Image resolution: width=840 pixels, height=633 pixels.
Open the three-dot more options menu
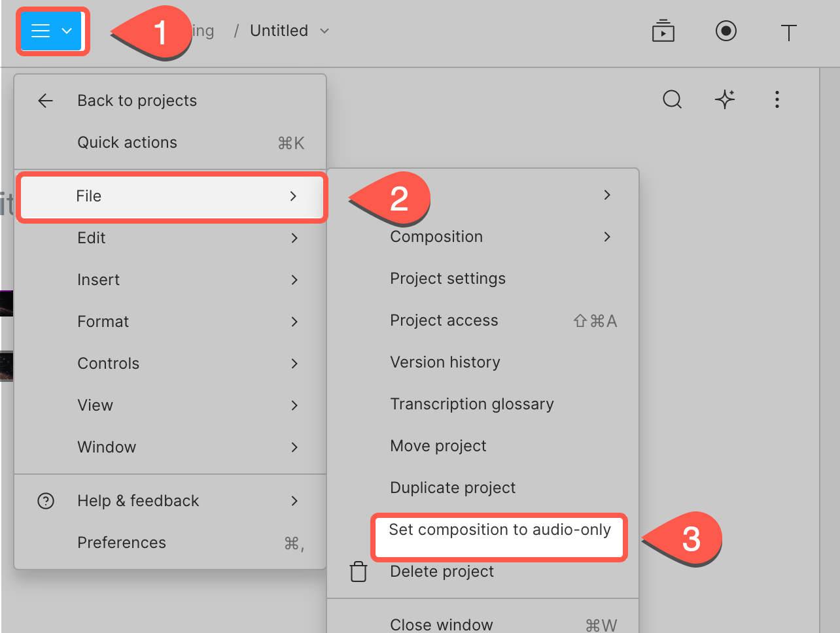click(x=777, y=99)
